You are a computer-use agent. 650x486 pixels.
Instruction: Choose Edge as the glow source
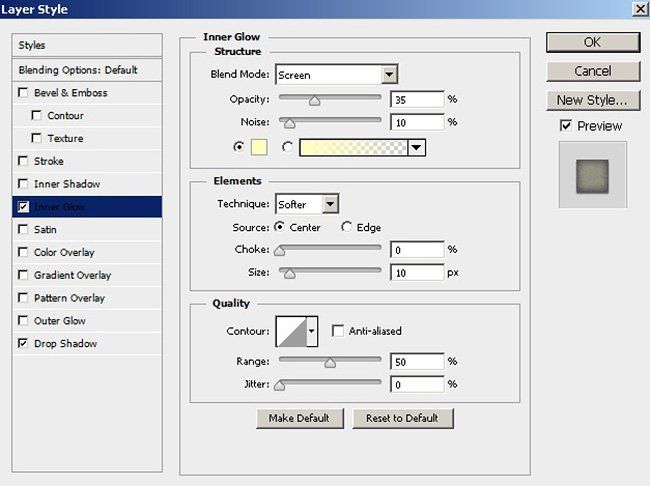[x=347, y=227]
